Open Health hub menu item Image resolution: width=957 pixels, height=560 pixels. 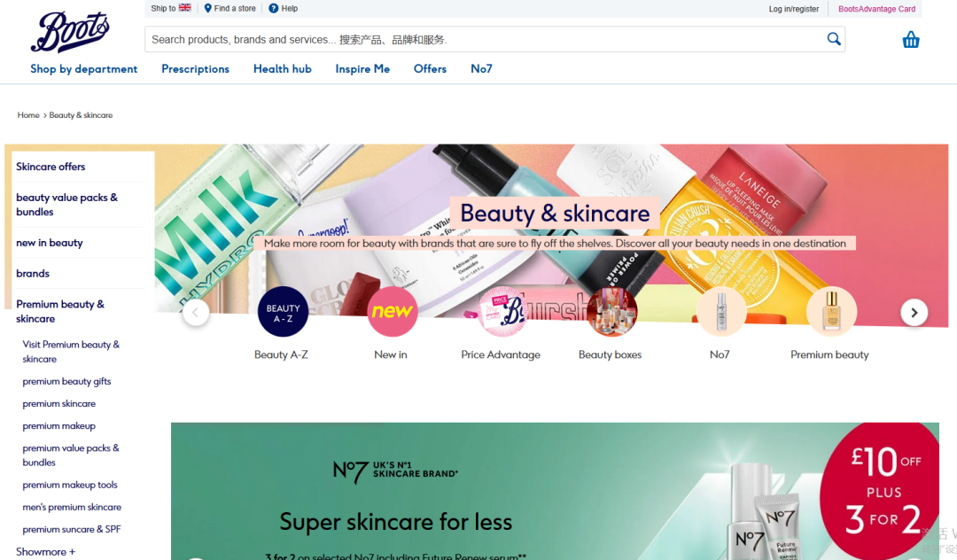pos(283,69)
